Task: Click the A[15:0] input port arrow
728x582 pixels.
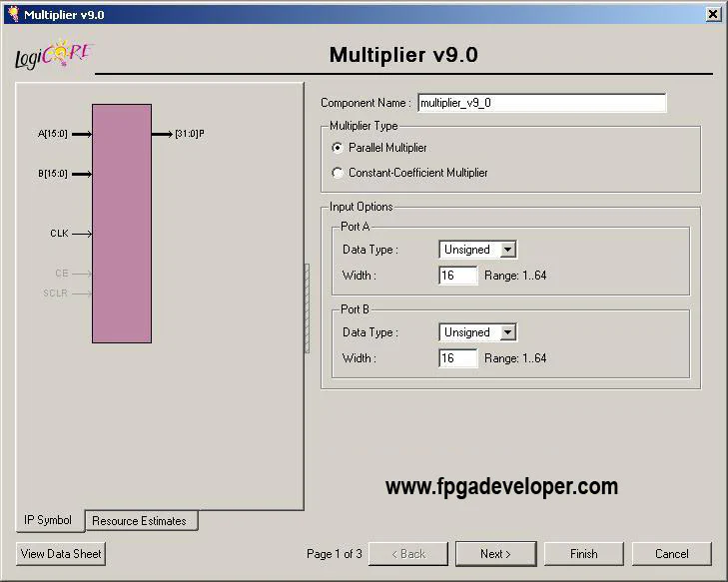Action: (82, 134)
